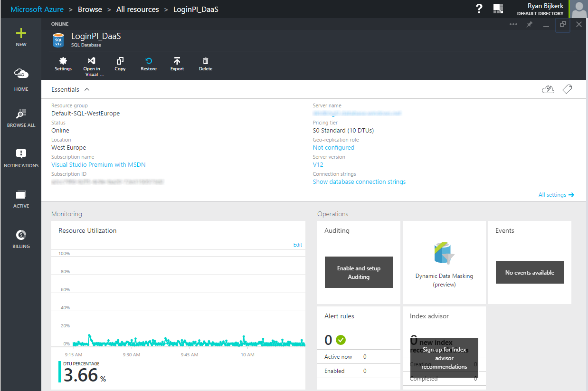Screen dimensions: 588x391
Task: Click the portal dashboard tiles icon
Action: (498, 9)
